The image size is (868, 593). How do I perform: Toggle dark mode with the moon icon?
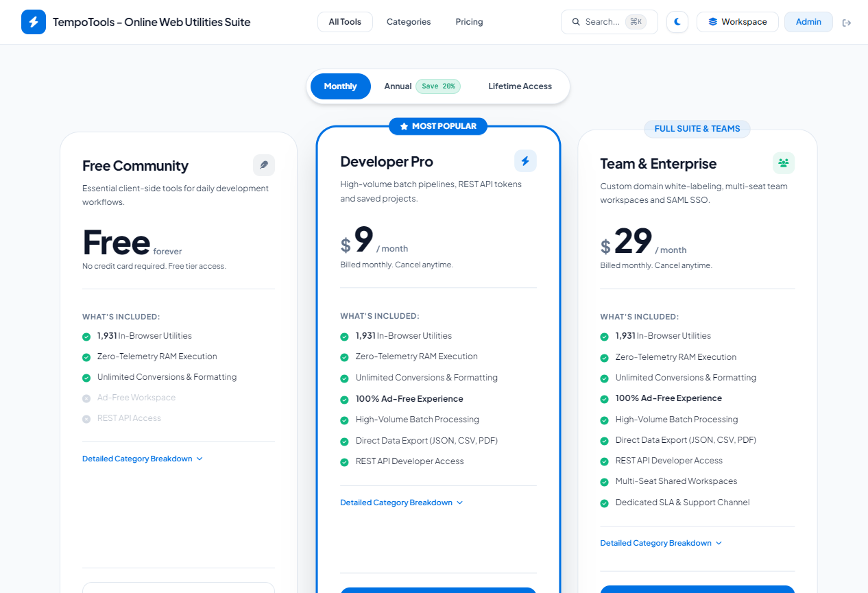point(677,22)
